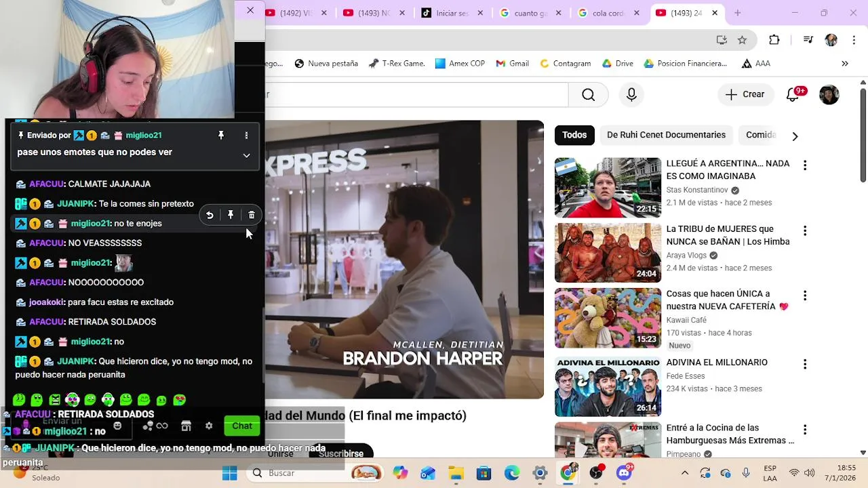Viewport: 868px width, 488px height.
Task: Open Chrome media control icon
Action: [x=808, y=40]
